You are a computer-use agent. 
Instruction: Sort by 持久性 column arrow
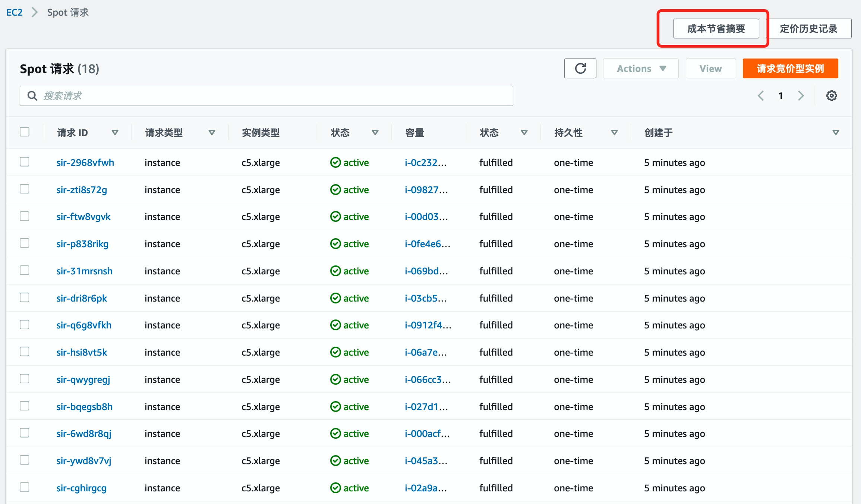614,132
